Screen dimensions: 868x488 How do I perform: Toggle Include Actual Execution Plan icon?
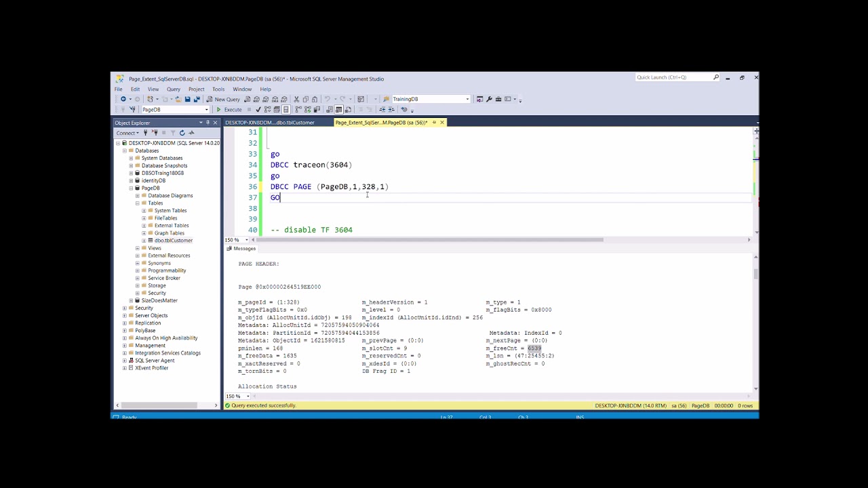coord(298,109)
